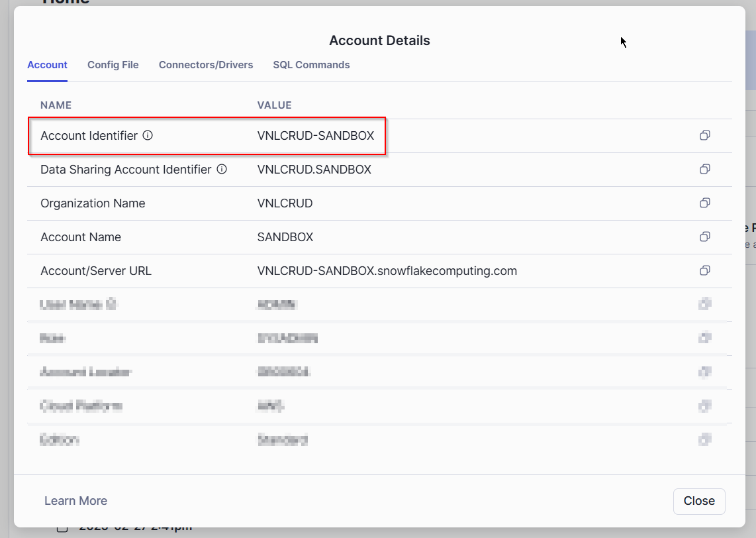The image size is (756, 538).
Task: Click the Organization Name label
Action: coord(93,203)
